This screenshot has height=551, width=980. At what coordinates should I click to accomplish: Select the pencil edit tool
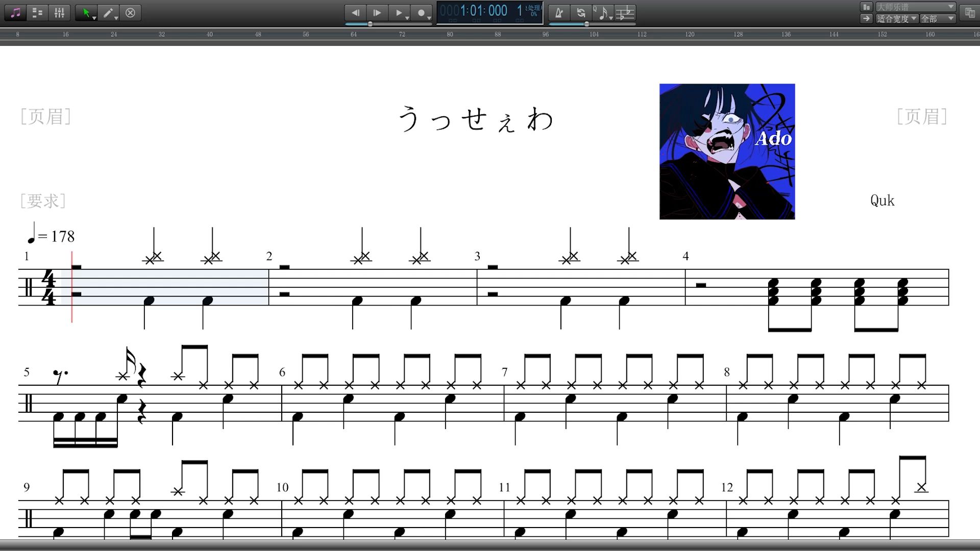tap(107, 13)
